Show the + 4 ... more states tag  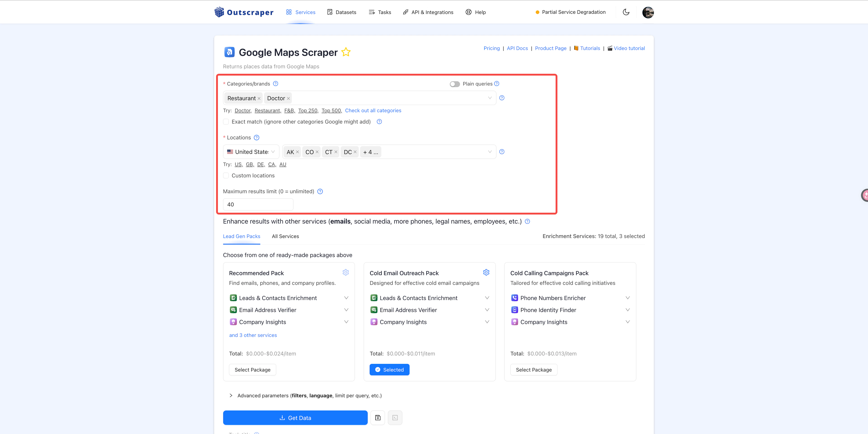point(371,152)
